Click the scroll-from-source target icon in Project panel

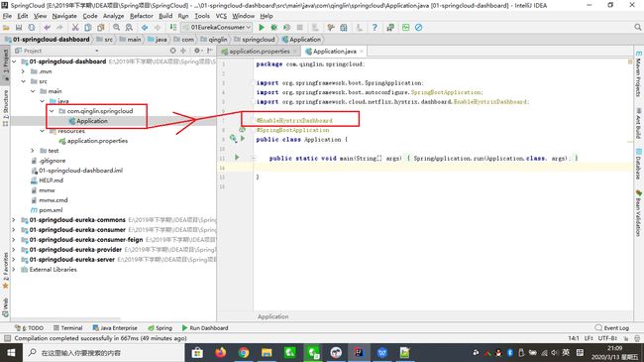point(173,51)
